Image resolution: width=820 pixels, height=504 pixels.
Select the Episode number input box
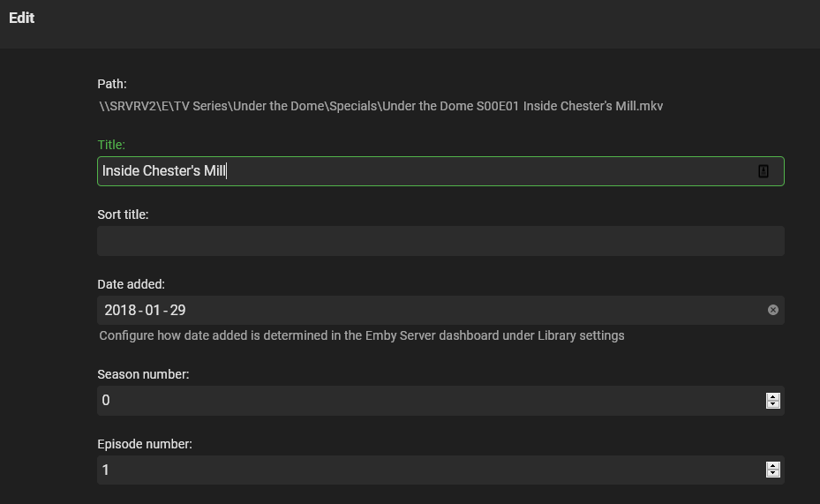pos(424,470)
